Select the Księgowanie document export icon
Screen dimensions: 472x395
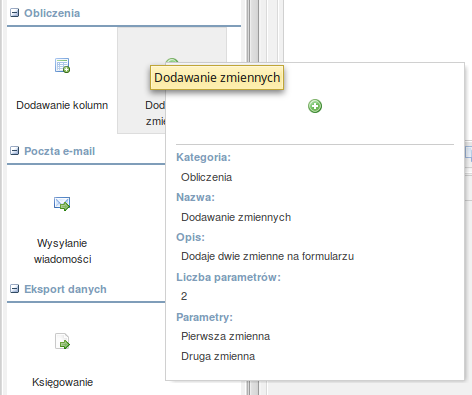tap(62, 341)
